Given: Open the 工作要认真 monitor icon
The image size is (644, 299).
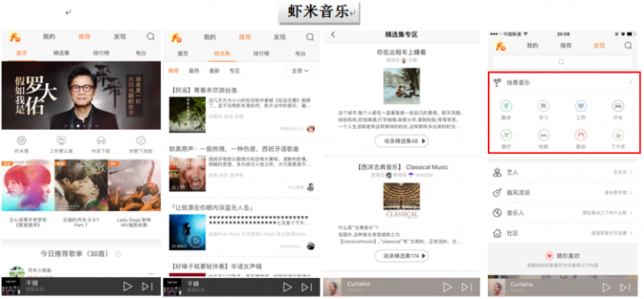Looking at the screenshot, I should click(61, 140).
